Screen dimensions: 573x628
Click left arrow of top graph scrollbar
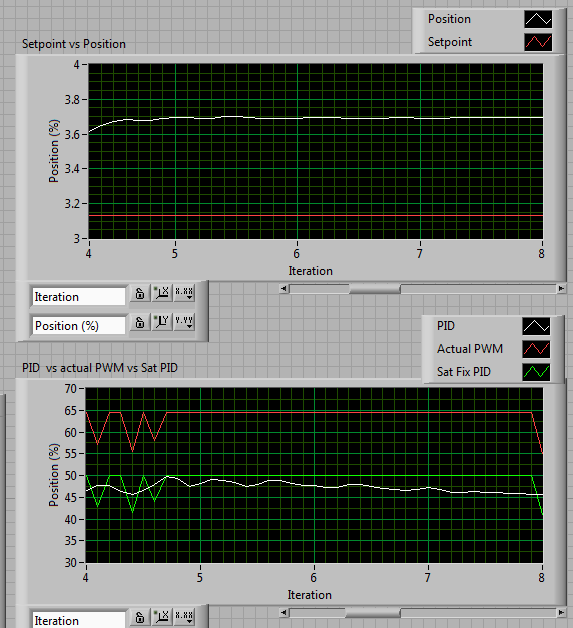point(284,288)
